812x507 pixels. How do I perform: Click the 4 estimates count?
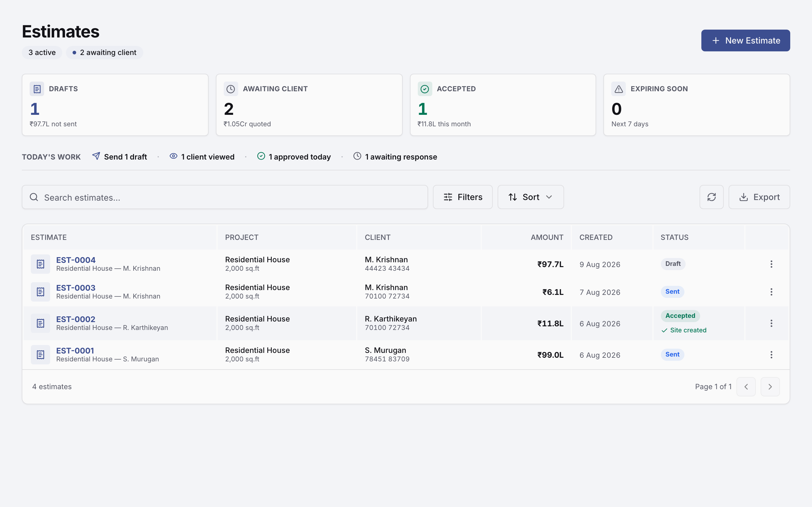pyautogui.click(x=52, y=387)
